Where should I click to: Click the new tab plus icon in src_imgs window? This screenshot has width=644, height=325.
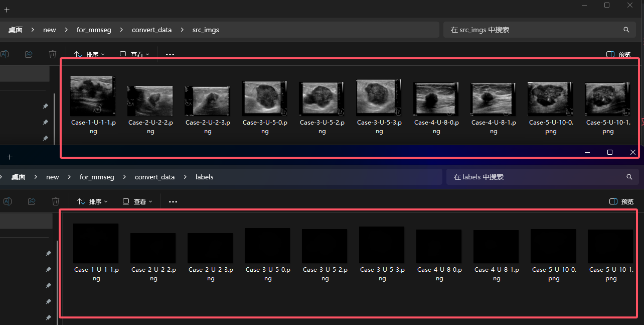tap(7, 10)
